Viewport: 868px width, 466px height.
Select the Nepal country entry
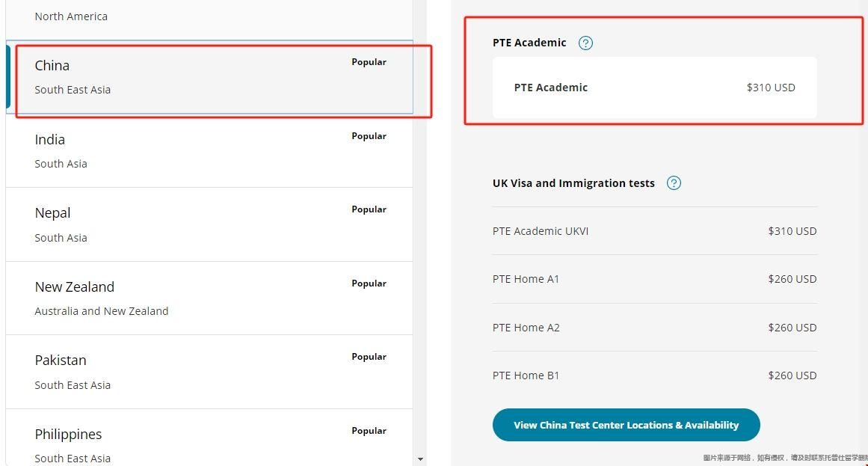click(x=209, y=224)
